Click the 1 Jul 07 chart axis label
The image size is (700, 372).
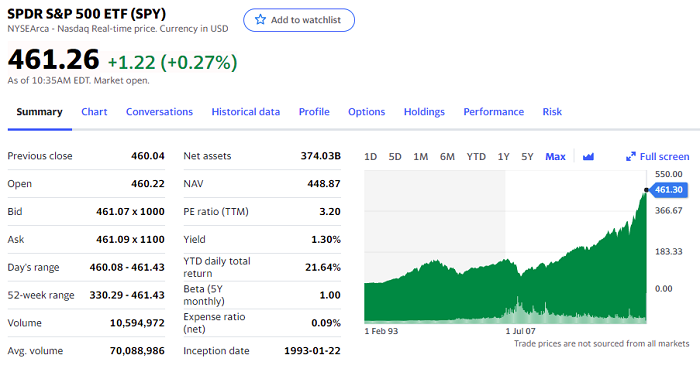521,331
